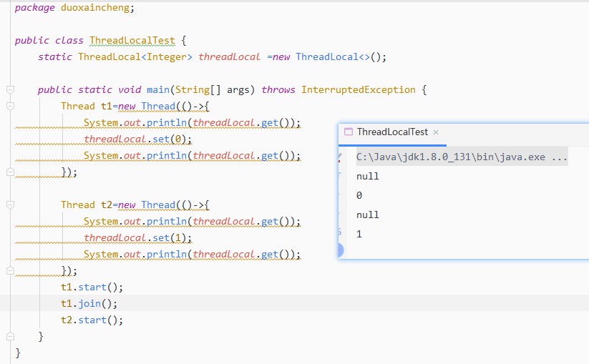The height and width of the screenshot is (364, 589).
Task: Click the Thread t2 variable declaration
Action: [87, 205]
